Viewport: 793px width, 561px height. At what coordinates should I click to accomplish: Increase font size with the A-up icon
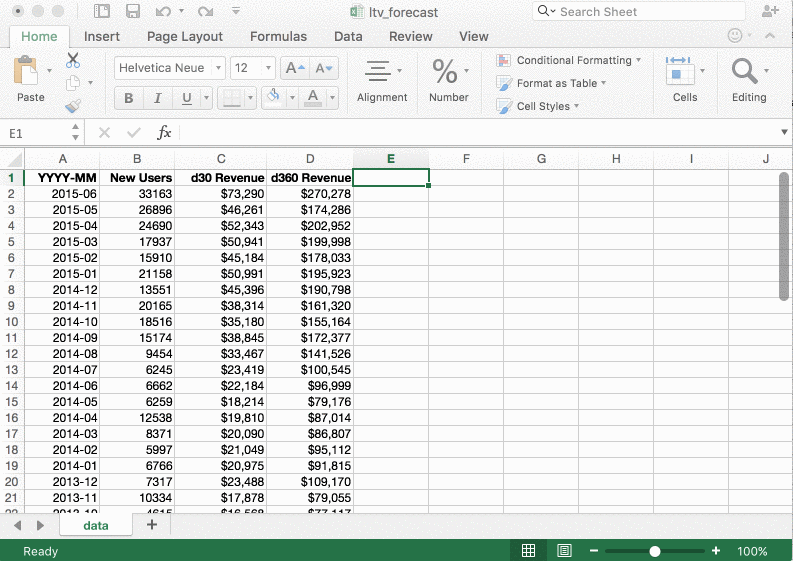(295, 68)
